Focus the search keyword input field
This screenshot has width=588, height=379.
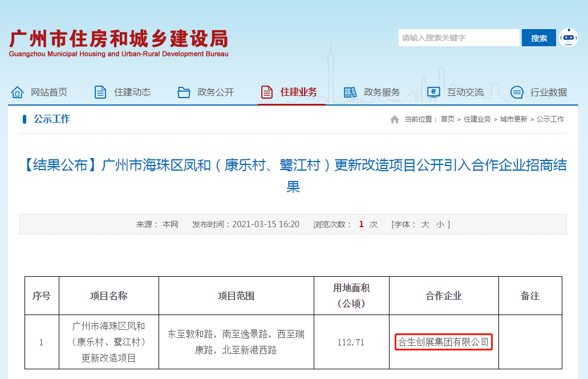tap(459, 38)
